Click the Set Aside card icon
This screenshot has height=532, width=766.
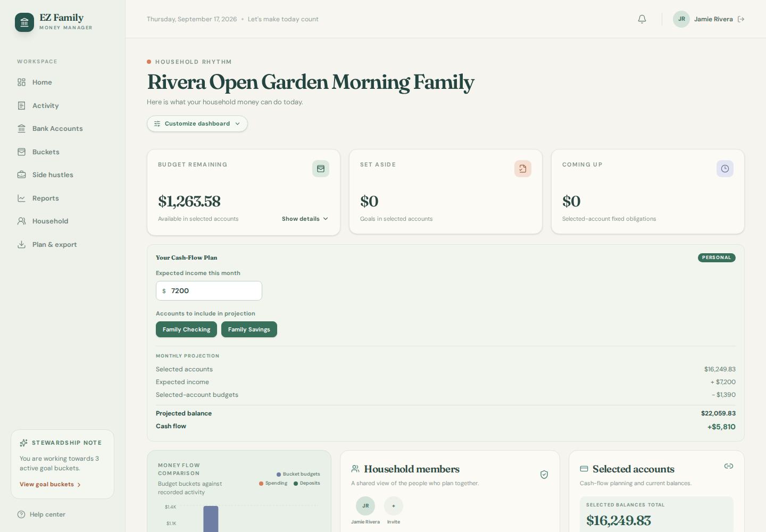(x=523, y=169)
